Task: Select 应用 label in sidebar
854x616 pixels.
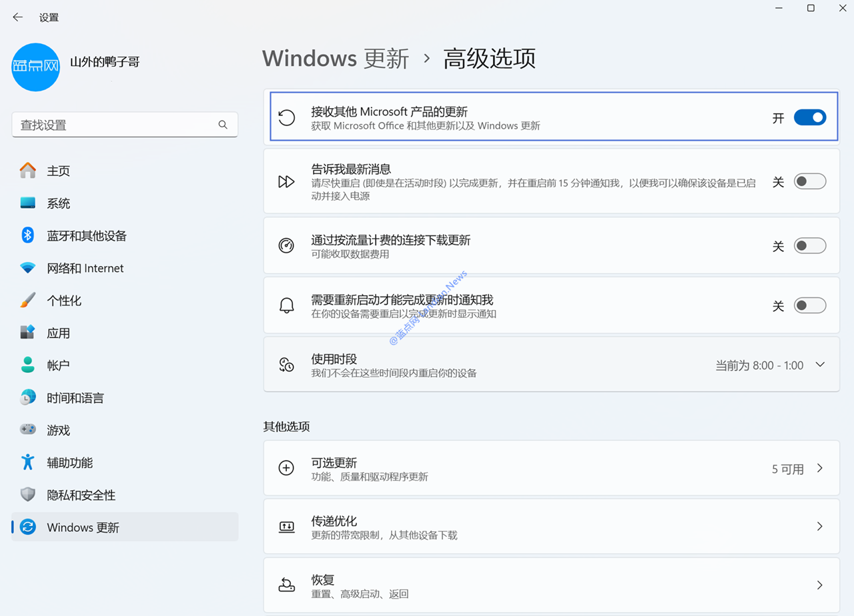Action: click(59, 333)
